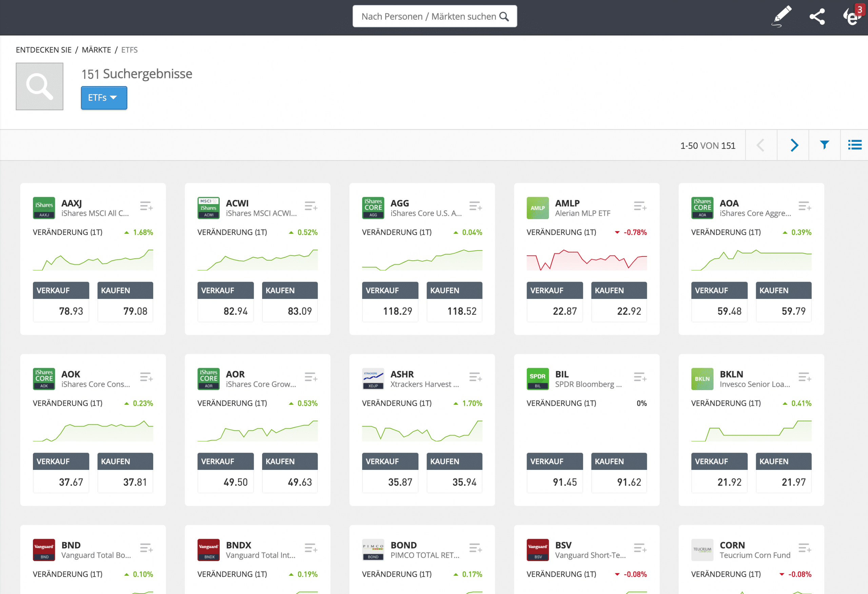Add AGG to watchlist icon
This screenshot has height=594, width=868.
click(475, 206)
